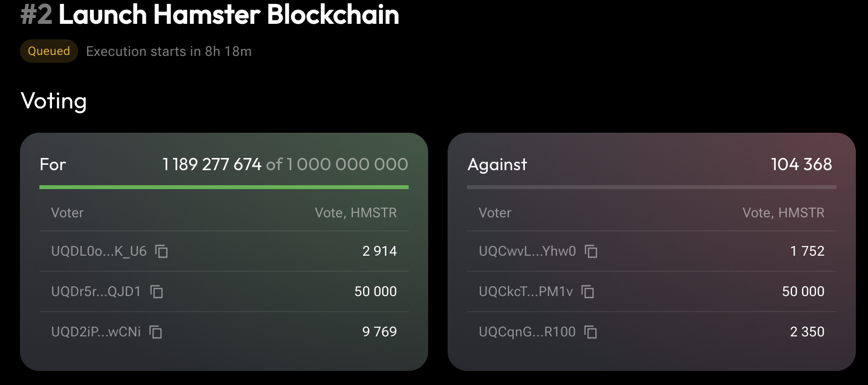Copy address UQD2iP...wCNi
868x385 pixels.
156,332
